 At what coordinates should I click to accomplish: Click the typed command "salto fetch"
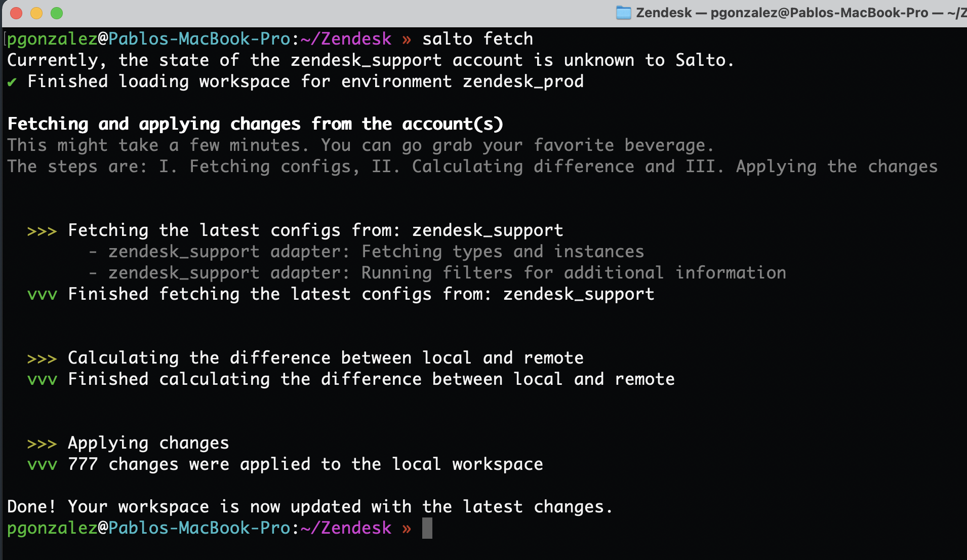(477, 39)
